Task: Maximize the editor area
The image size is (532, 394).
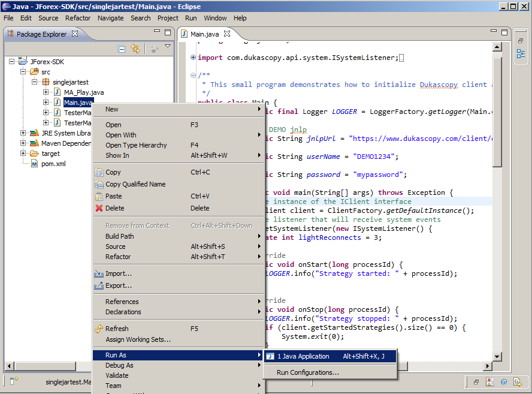Action: click(504, 32)
